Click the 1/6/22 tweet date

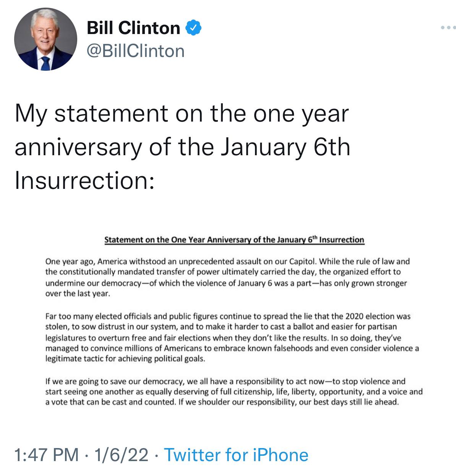tap(122, 455)
